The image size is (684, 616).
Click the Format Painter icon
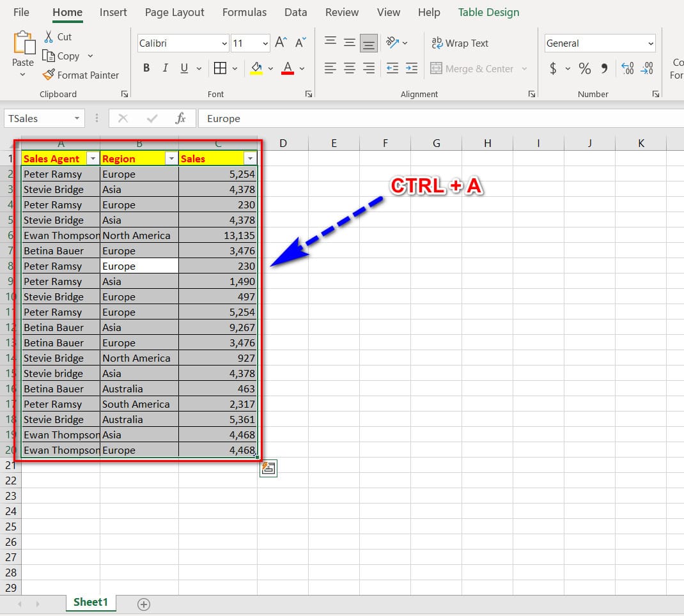point(49,75)
